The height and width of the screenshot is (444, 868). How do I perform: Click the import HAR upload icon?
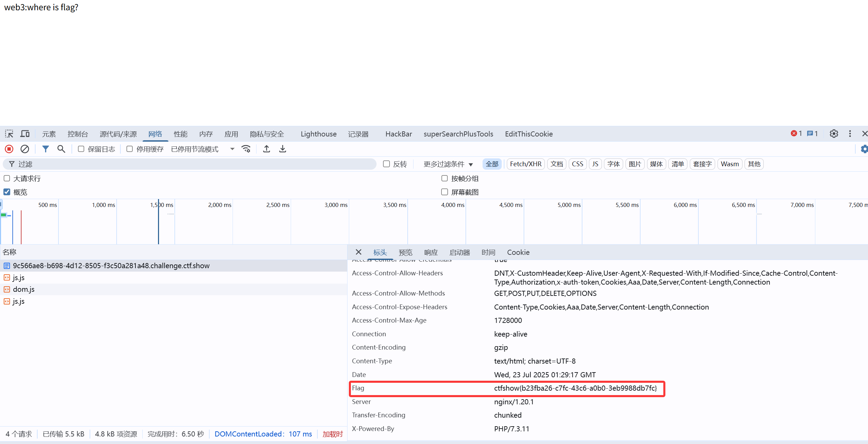[266, 149]
